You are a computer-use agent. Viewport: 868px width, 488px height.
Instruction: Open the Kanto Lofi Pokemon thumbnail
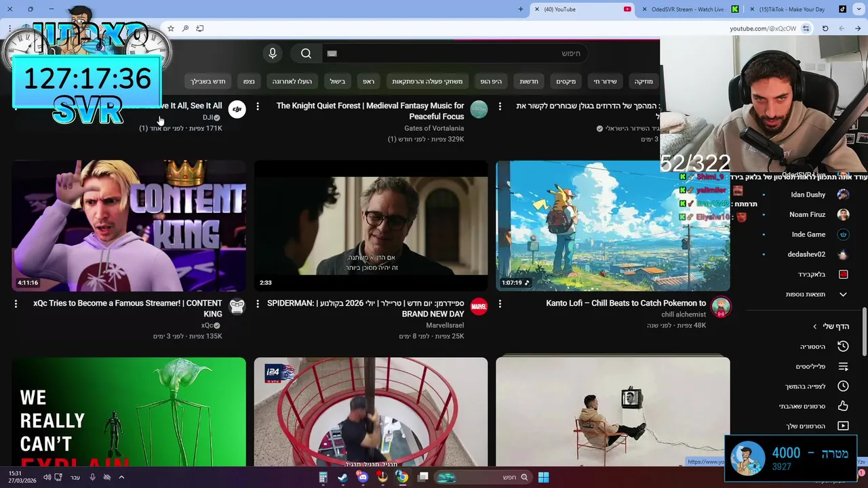pos(613,226)
